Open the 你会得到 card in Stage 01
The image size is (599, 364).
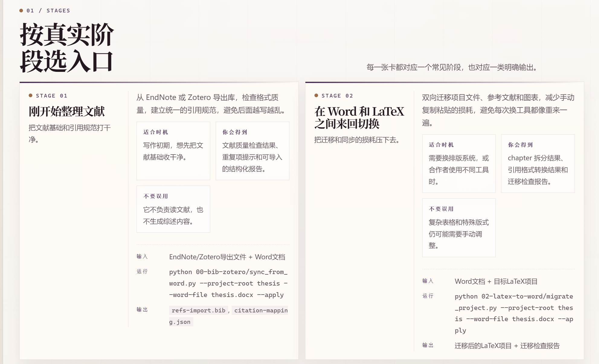pyautogui.click(x=253, y=151)
